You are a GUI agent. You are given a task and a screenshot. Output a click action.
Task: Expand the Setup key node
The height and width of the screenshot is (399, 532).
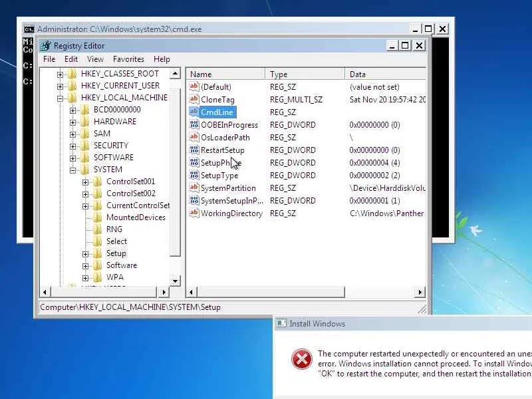click(x=85, y=254)
